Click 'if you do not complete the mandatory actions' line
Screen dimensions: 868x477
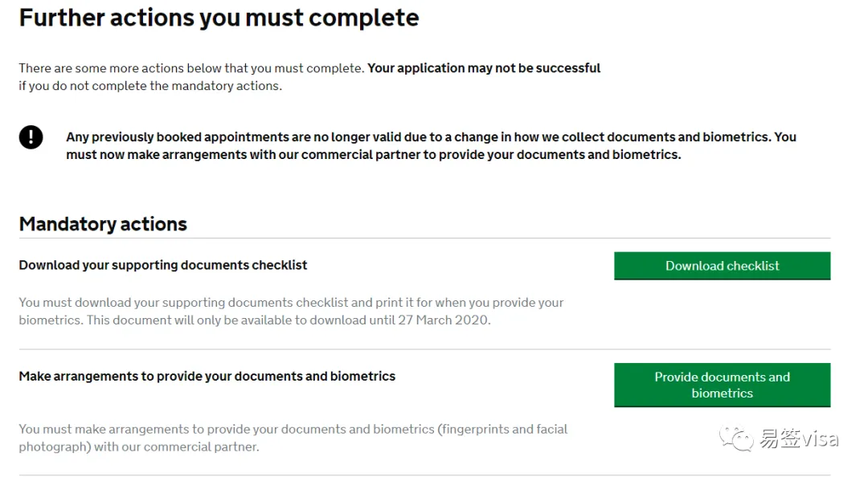tap(150, 86)
